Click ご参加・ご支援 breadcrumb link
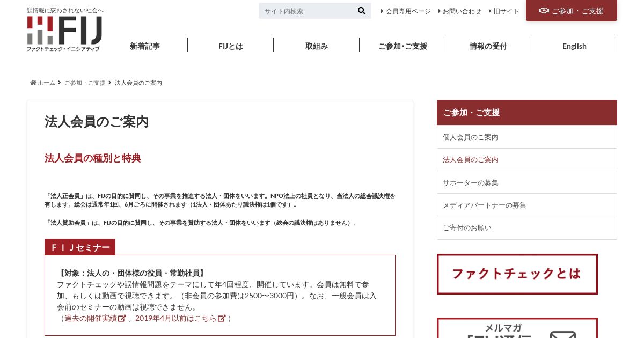This screenshot has height=338, width=644. pos(85,83)
